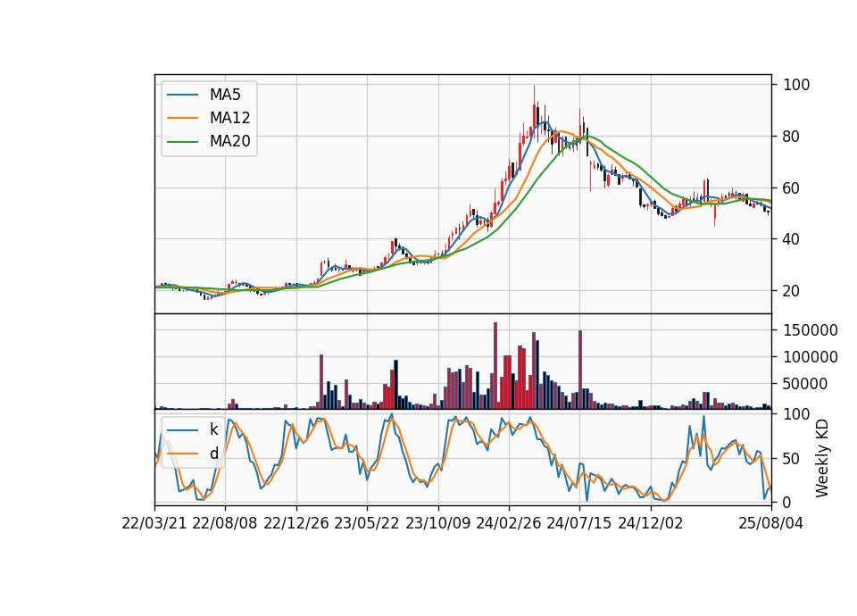The width and height of the screenshot is (857, 616).
Task: Click the 22/12/26 date tick label
Action: pos(296,523)
